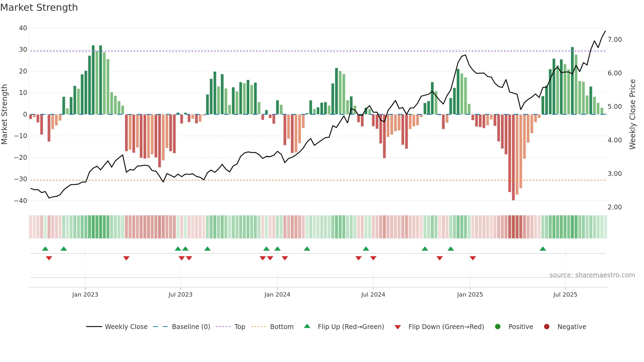Open the source: sharemaestro.com text

pos(592,275)
